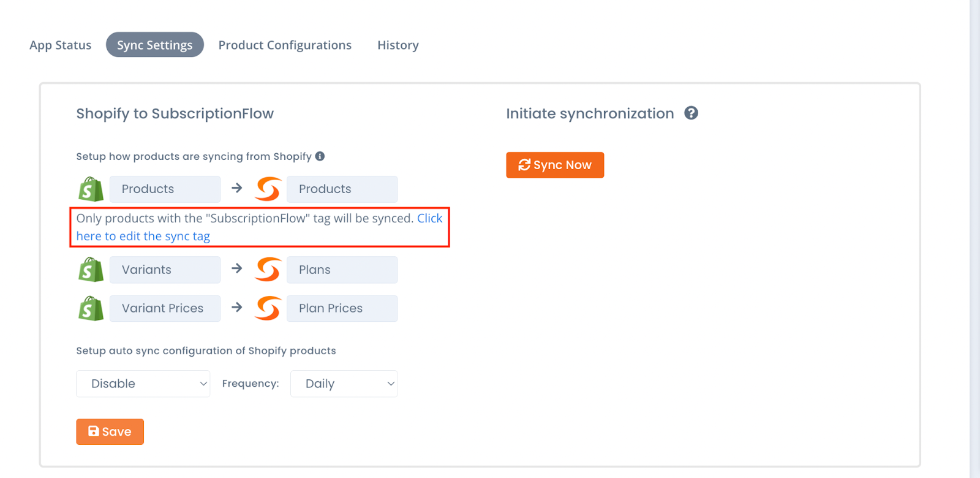980x478 pixels.
Task: Click Shopify bag icon beside Variant Prices
Action: pyautogui.click(x=91, y=308)
